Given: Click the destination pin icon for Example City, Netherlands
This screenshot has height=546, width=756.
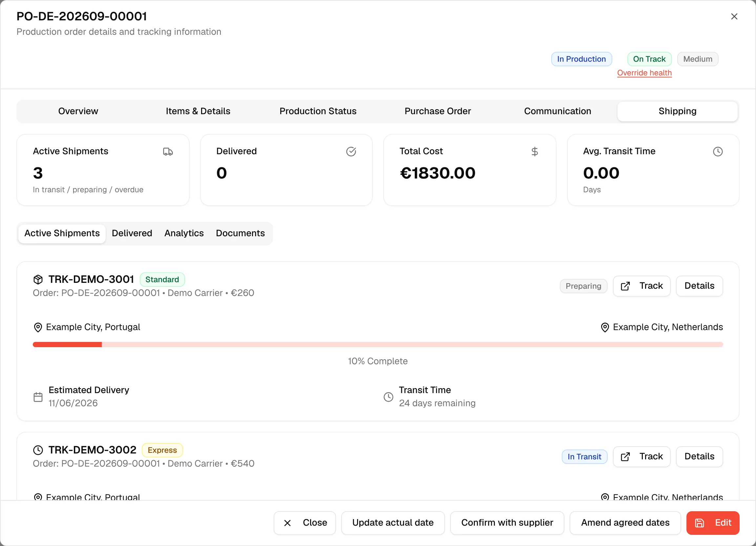Looking at the screenshot, I should 605,327.
